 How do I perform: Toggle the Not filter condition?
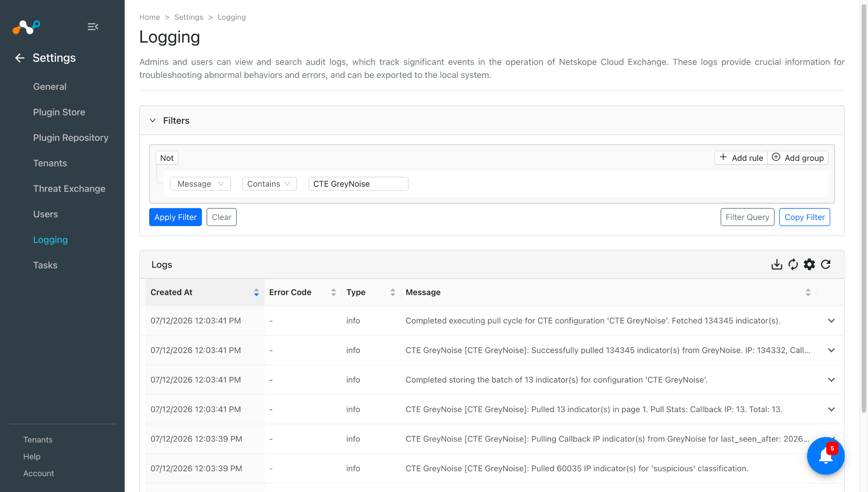click(x=167, y=158)
